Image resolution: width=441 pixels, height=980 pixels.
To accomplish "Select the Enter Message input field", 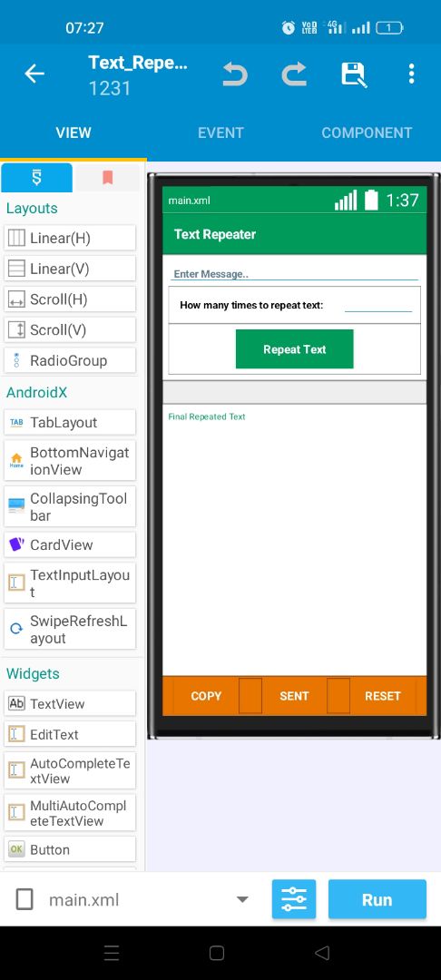I will 294,274.
